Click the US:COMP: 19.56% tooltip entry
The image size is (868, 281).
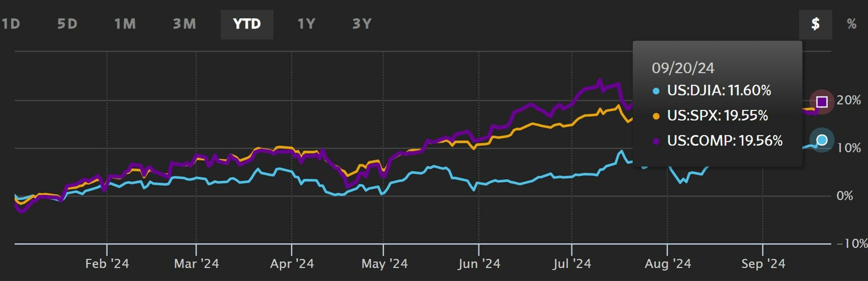(x=725, y=140)
